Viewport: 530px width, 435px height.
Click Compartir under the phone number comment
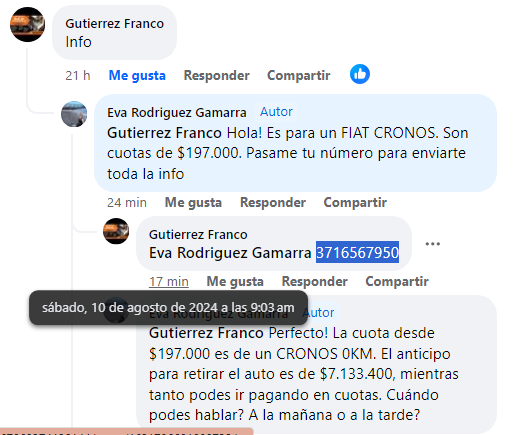point(397,282)
